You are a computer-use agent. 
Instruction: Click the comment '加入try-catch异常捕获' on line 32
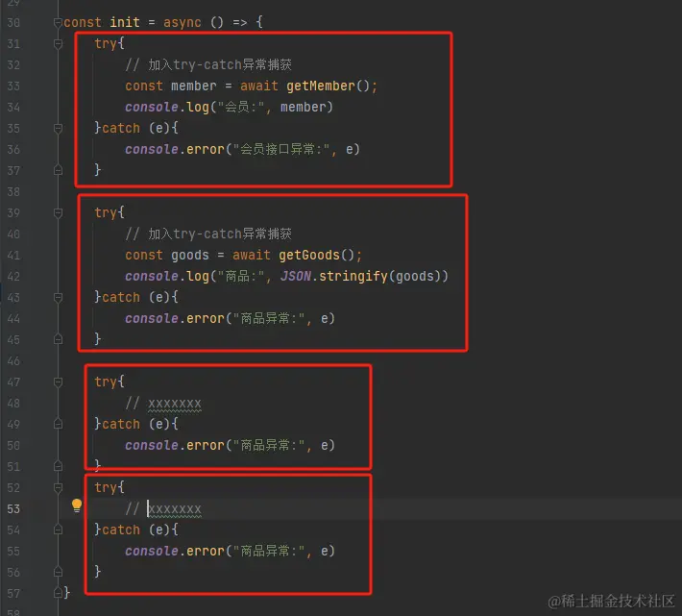[x=220, y=64]
